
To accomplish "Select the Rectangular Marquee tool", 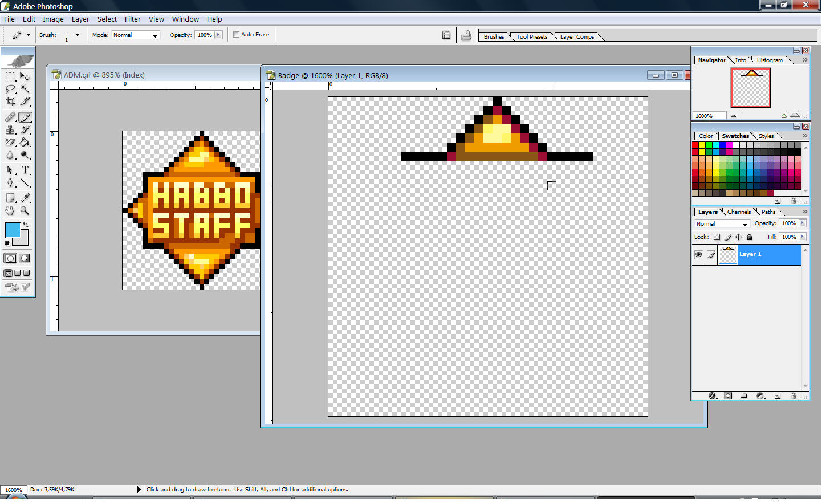I will point(10,77).
